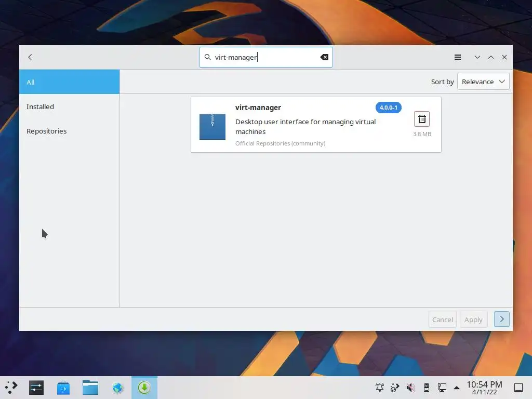Click Official Repositories (community) text
Image resolution: width=532 pixels, height=399 pixels.
(x=280, y=143)
